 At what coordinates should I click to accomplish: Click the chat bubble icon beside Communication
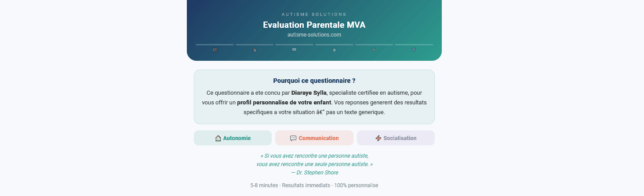(293, 138)
